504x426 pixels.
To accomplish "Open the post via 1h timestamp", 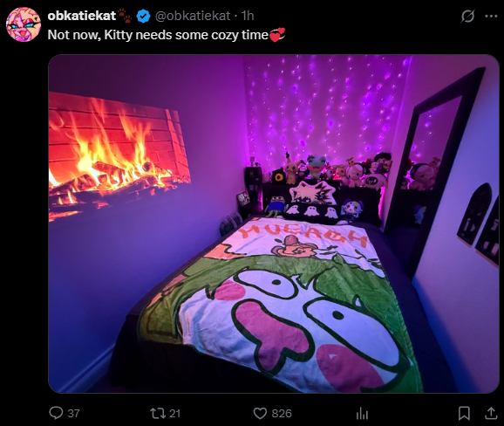I will coord(248,16).
